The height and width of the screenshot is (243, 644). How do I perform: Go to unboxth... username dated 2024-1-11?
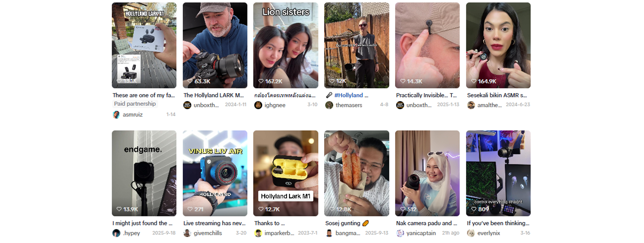click(x=206, y=105)
